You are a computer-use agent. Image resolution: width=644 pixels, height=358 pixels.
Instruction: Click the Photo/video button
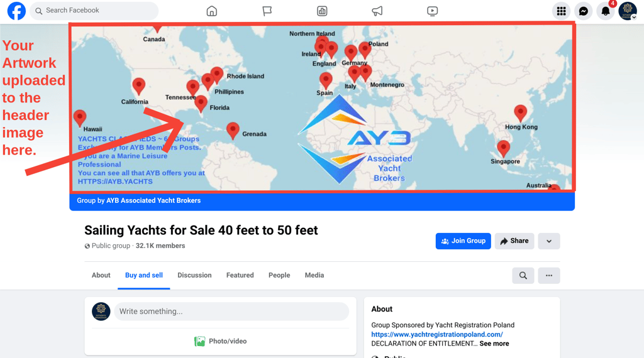click(x=221, y=341)
